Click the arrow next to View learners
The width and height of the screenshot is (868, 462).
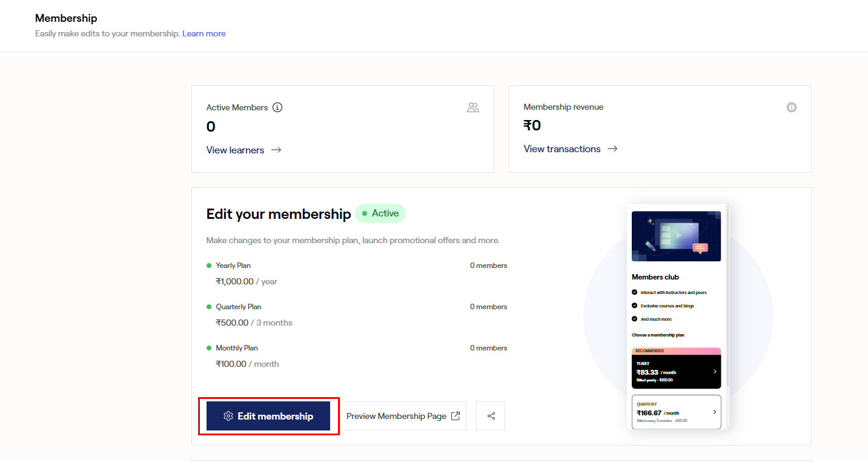(276, 150)
